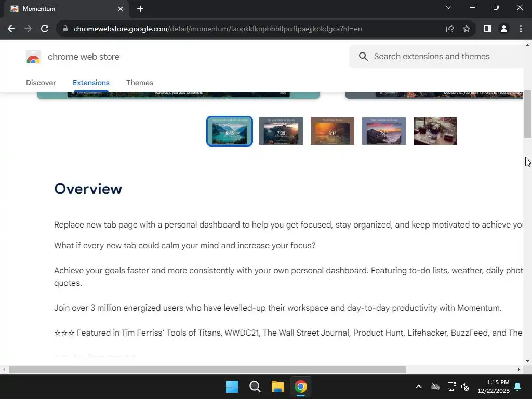The height and width of the screenshot is (399, 532).
Task: Click the vertical page scrollbar thumb
Action: [x=527, y=114]
